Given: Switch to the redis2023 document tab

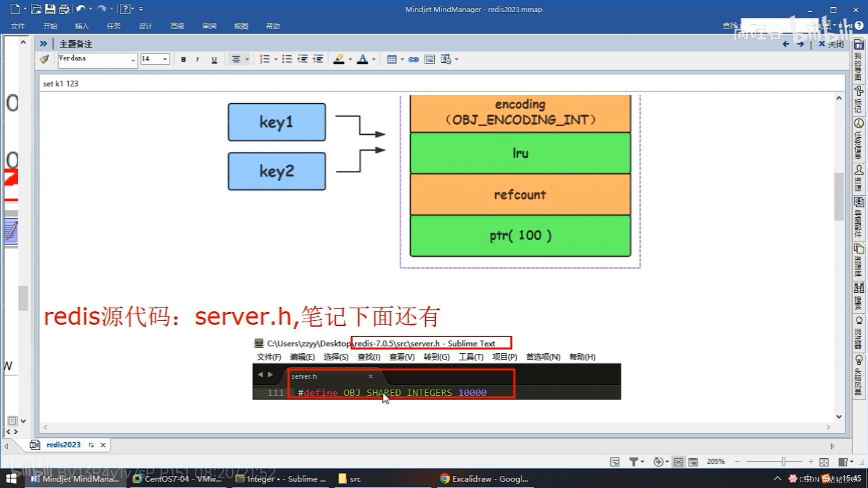Looking at the screenshot, I should point(63,445).
